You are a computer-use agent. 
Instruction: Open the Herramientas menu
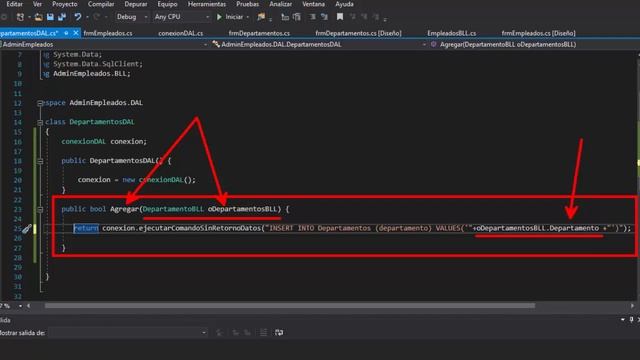point(207,4)
